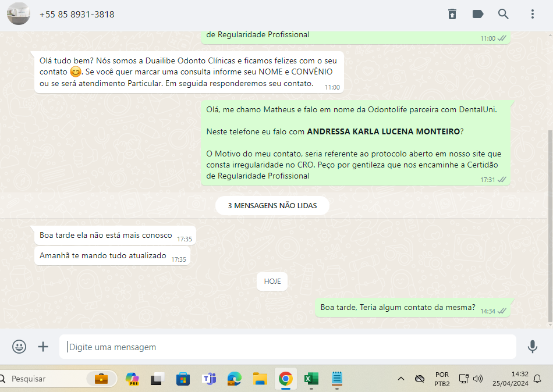553x392 pixels.
Task: Open Microsoft Edge from taskbar
Action: [x=234, y=379]
